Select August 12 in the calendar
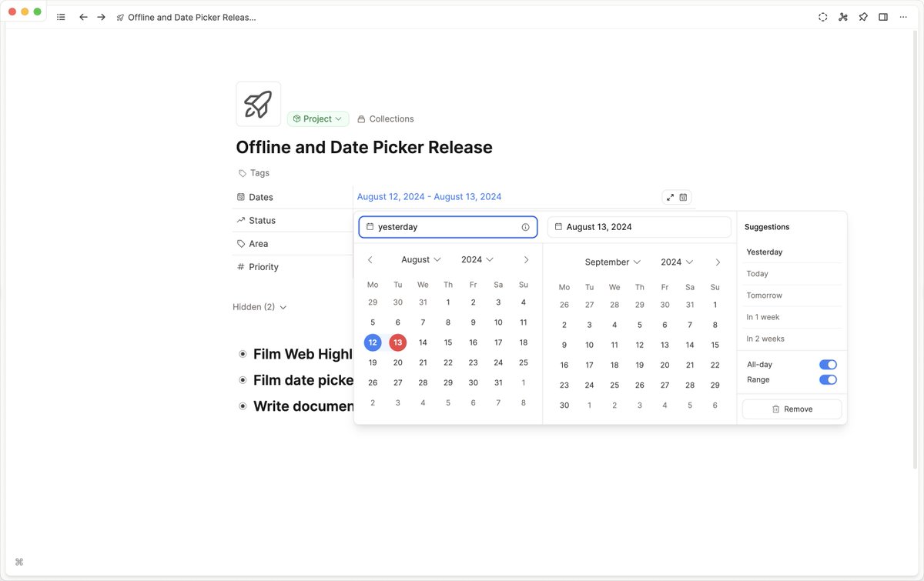The height and width of the screenshot is (581, 924). [x=373, y=342]
